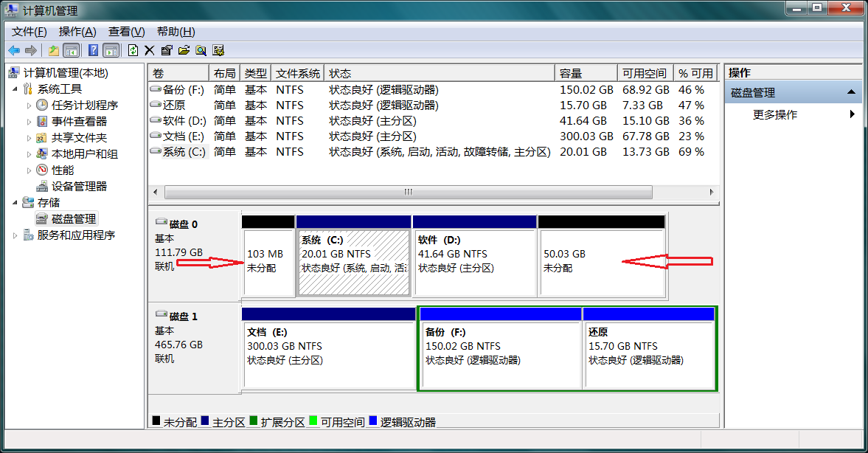The height and width of the screenshot is (453, 868).
Task: Click the open folder toolbar icon
Action: [x=184, y=50]
